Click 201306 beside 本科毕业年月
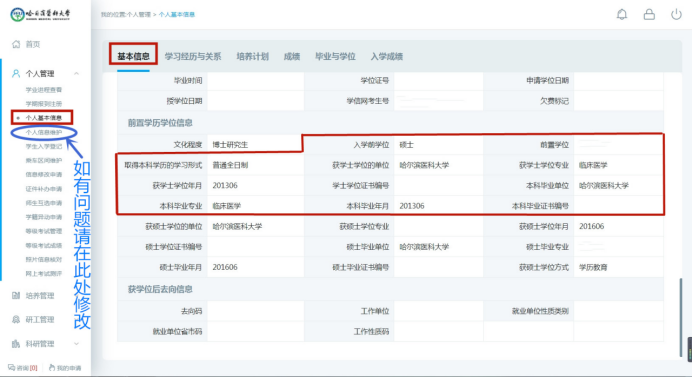The height and width of the screenshot is (377, 693). tap(412, 206)
